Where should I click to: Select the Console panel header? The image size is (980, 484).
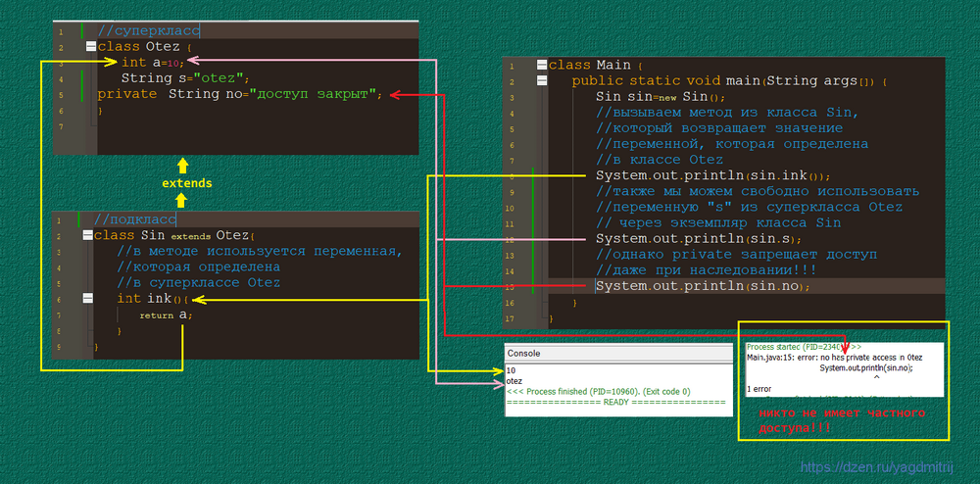point(617,354)
